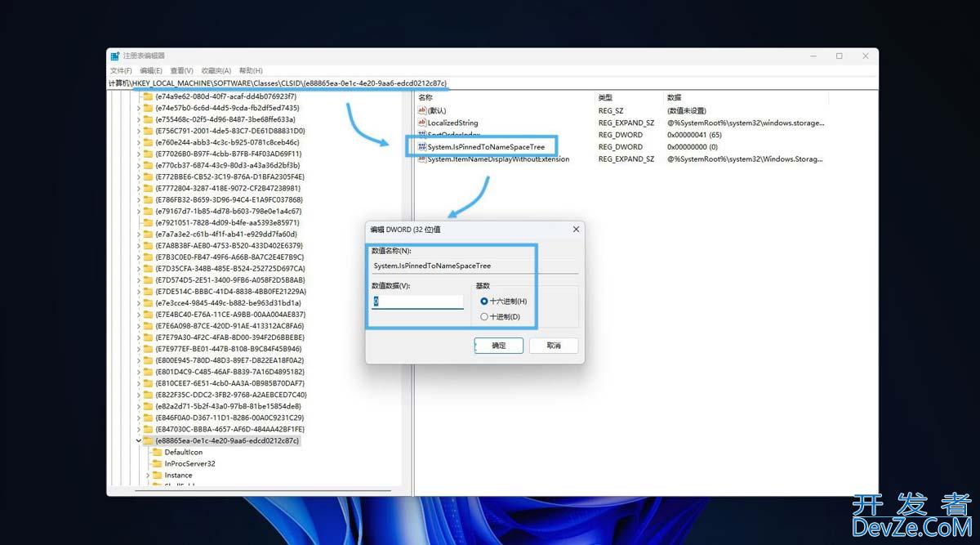Click the registry editor app icon in title bar
Image resolution: width=980 pixels, height=545 pixels.
tap(115, 56)
